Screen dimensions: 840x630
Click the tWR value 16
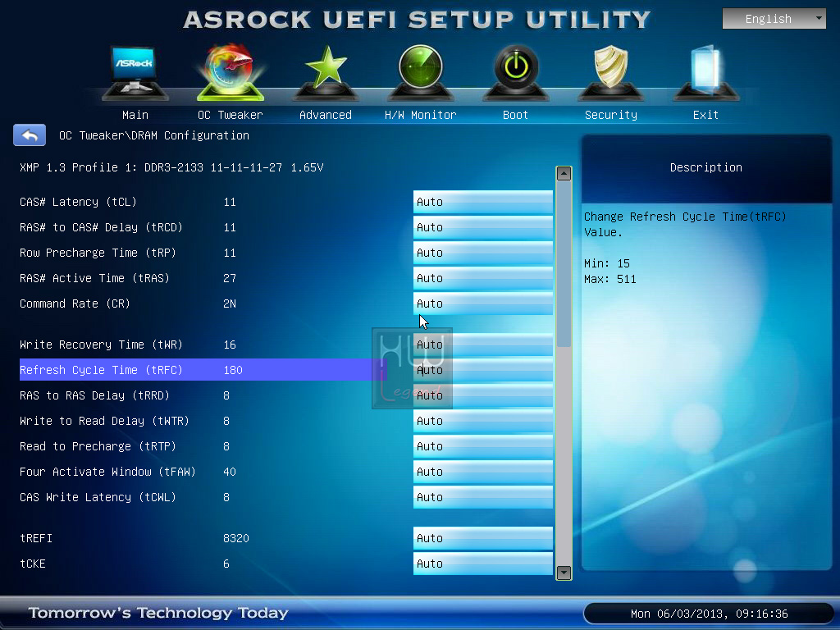pos(230,345)
